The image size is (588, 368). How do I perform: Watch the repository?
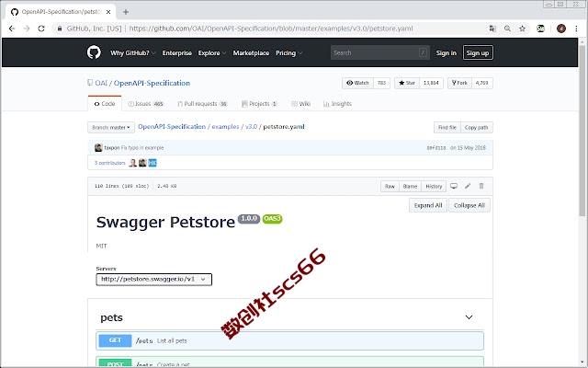357,83
